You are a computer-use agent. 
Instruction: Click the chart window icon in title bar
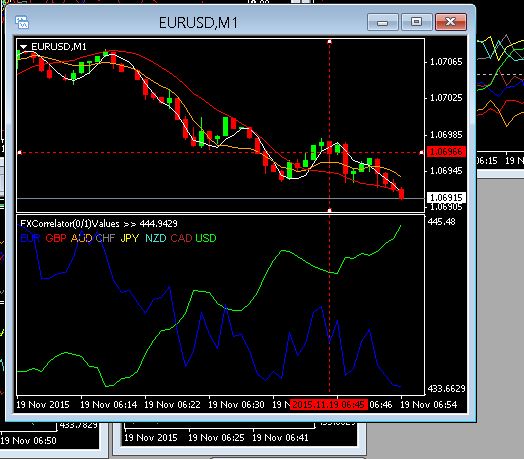click(22, 22)
